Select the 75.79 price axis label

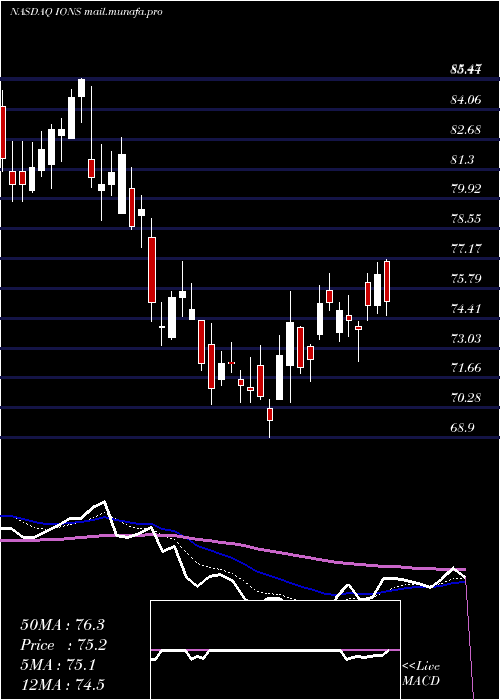coord(466,279)
